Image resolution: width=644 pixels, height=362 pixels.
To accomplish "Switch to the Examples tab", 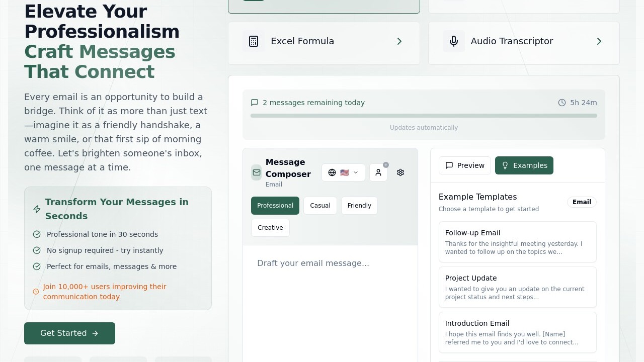I will [x=524, y=165].
